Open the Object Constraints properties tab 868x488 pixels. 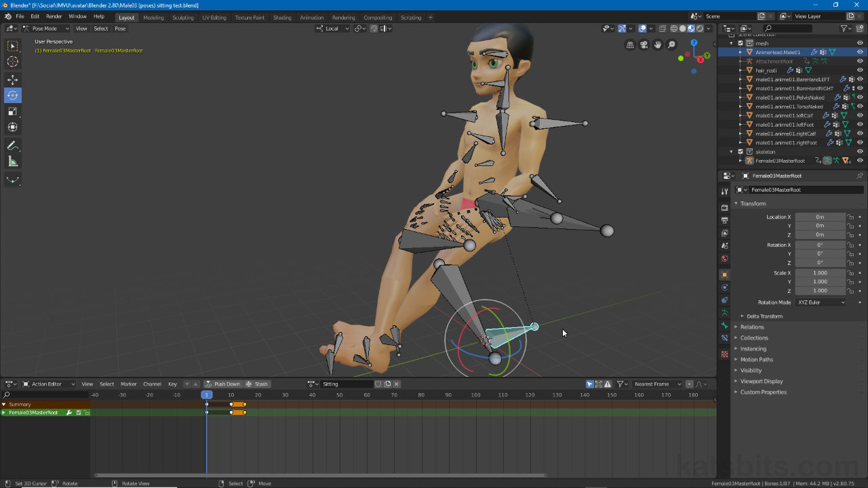pos(724,300)
